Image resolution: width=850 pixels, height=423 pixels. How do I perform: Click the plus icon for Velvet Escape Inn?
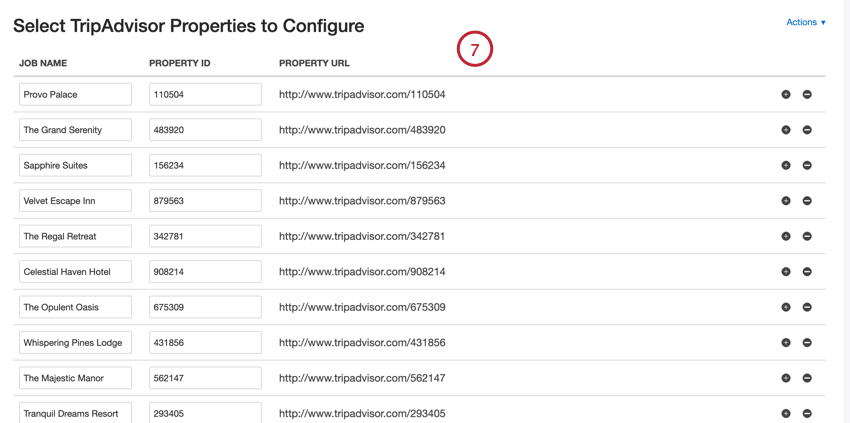click(786, 201)
